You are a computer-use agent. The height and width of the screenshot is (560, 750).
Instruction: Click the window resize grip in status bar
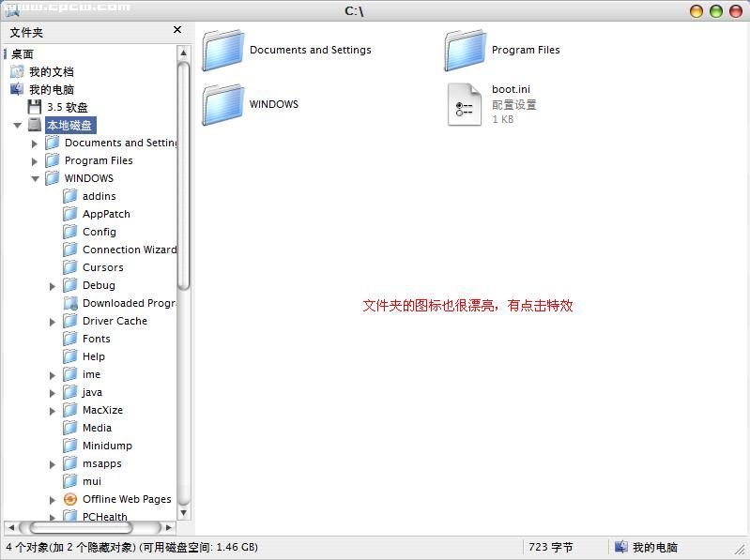(740, 549)
